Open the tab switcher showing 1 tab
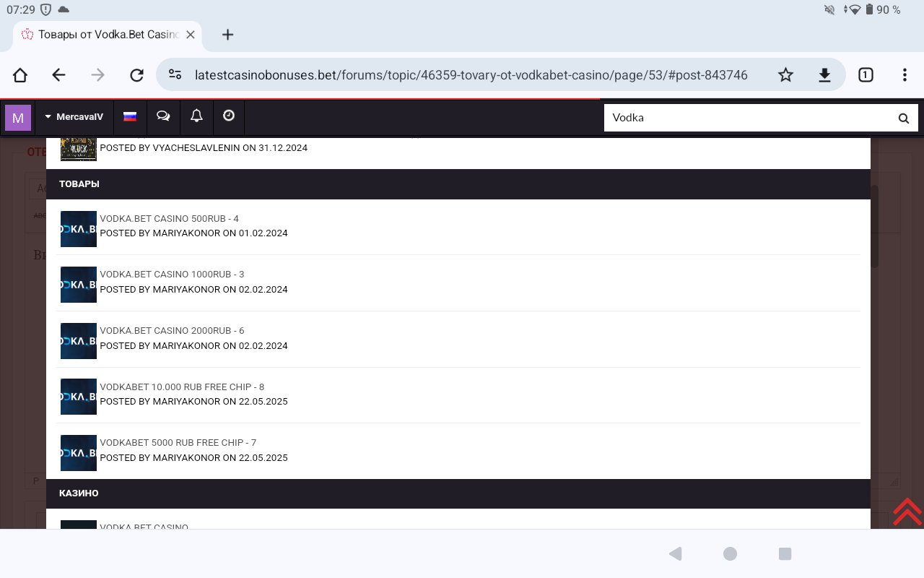 click(x=866, y=75)
